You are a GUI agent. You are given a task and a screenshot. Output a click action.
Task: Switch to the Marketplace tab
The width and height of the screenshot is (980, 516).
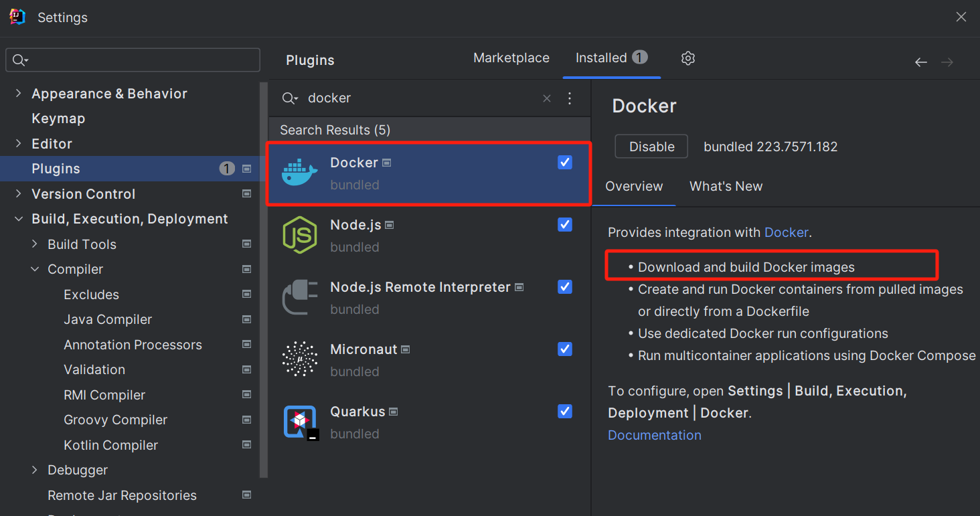click(511, 58)
